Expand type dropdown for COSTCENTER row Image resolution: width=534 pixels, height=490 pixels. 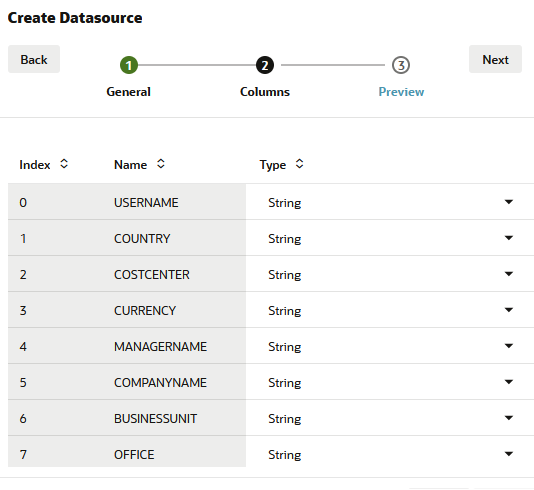coord(509,274)
